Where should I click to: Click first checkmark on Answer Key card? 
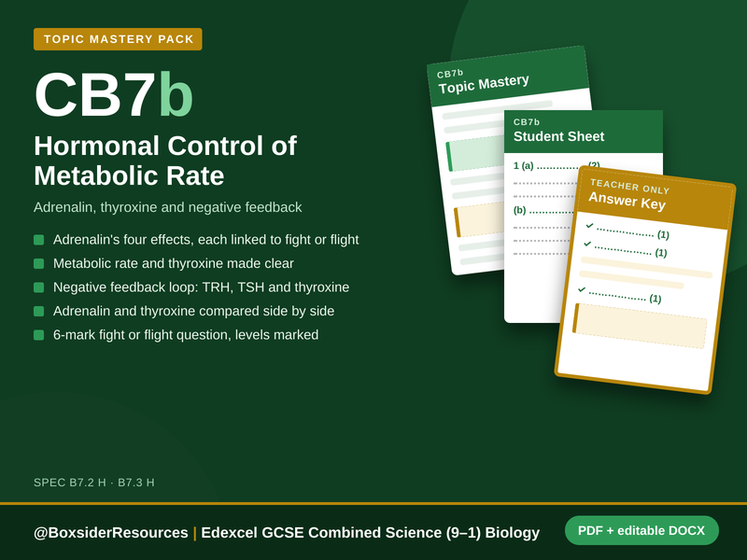point(590,225)
